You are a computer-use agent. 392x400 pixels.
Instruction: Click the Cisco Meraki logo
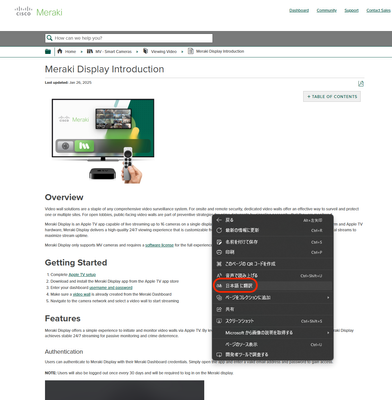(x=39, y=12)
